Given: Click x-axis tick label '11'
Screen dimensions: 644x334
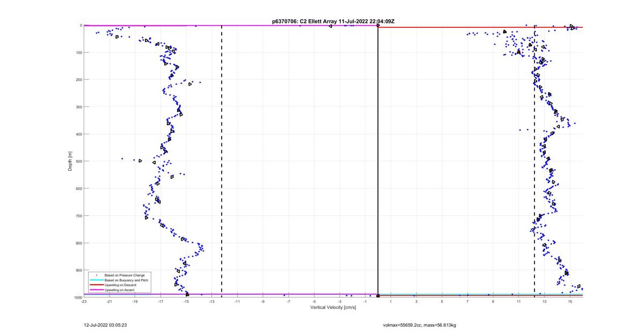Looking at the screenshot, I should click(519, 302).
